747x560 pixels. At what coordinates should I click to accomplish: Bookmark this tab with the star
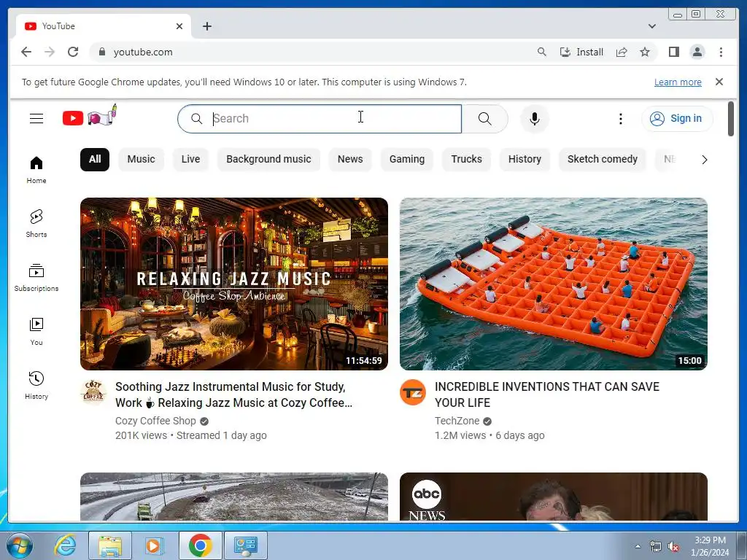pos(645,52)
